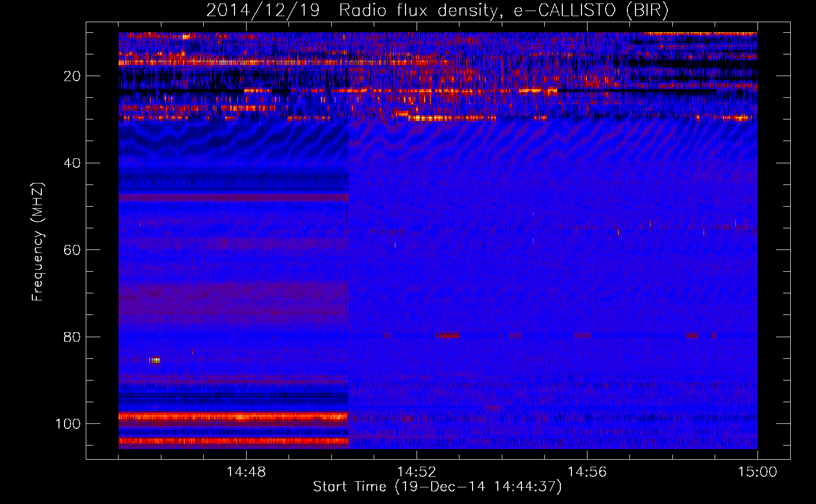This screenshot has height=504, width=816.
Task: Click the 14:48 time tick label
Action: pos(246,472)
